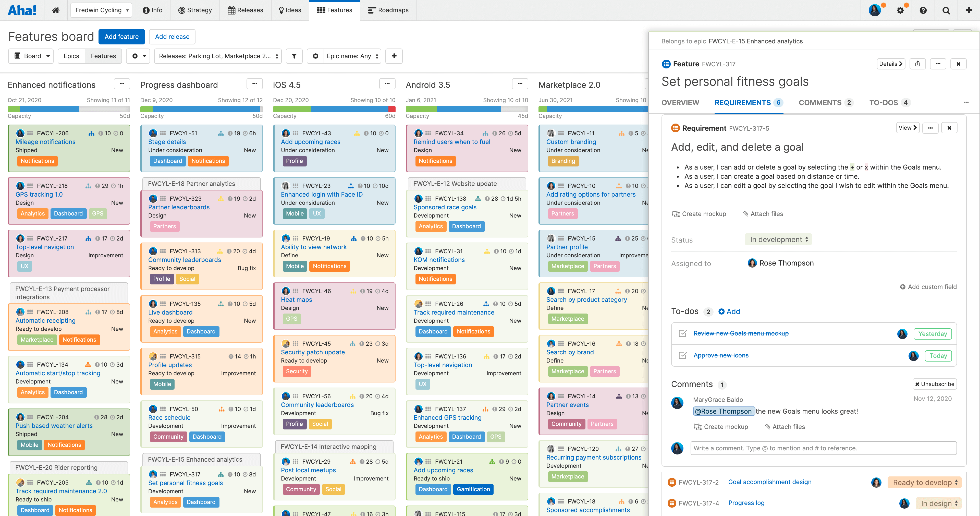Open the In development status dropdown
Image resolution: width=980 pixels, height=516 pixels.
pyautogui.click(x=778, y=239)
